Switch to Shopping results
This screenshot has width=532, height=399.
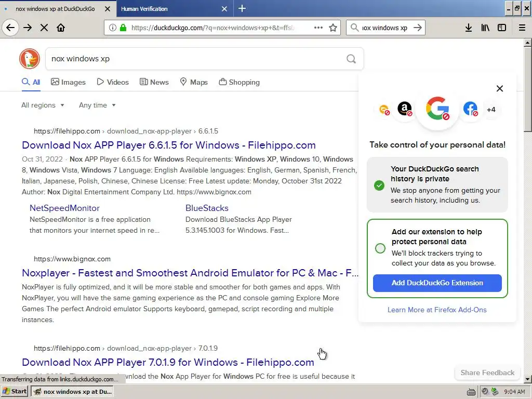tap(239, 82)
